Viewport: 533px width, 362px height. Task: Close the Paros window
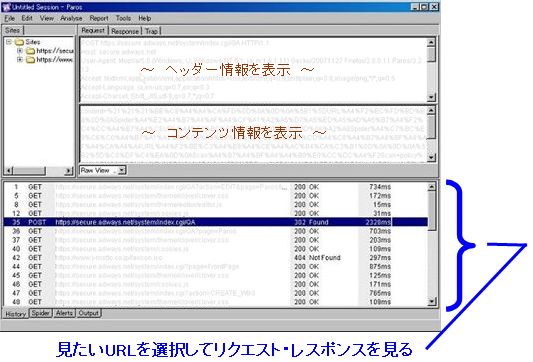(x=434, y=7)
